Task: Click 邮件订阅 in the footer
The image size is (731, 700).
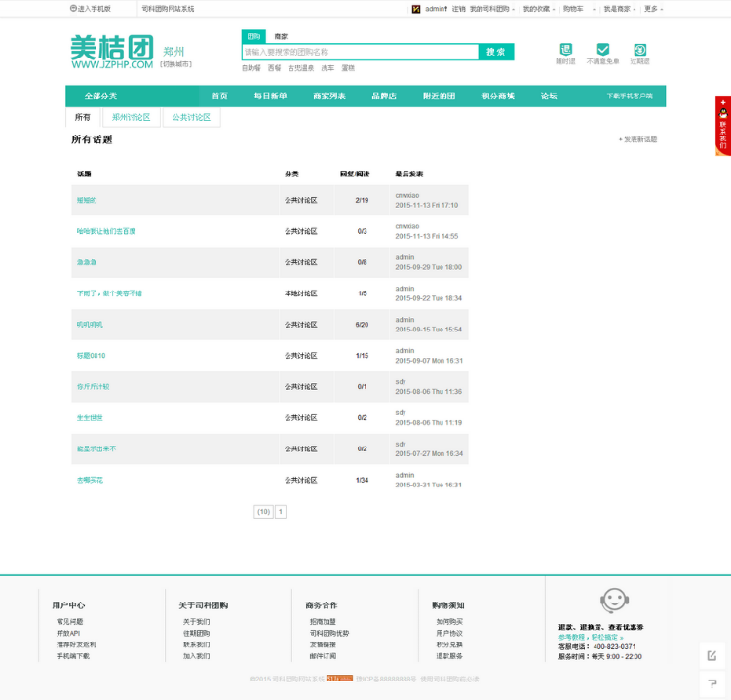Action: click(x=323, y=656)
